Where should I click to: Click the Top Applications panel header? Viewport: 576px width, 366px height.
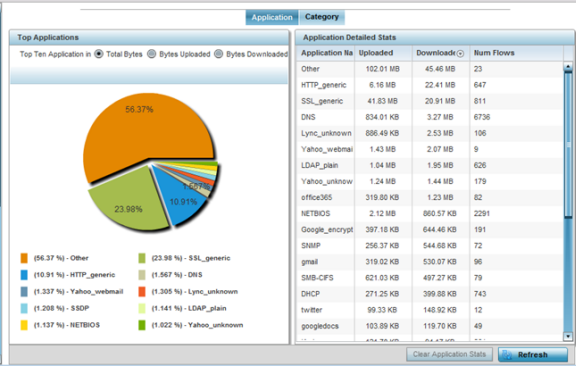point(149,37)
